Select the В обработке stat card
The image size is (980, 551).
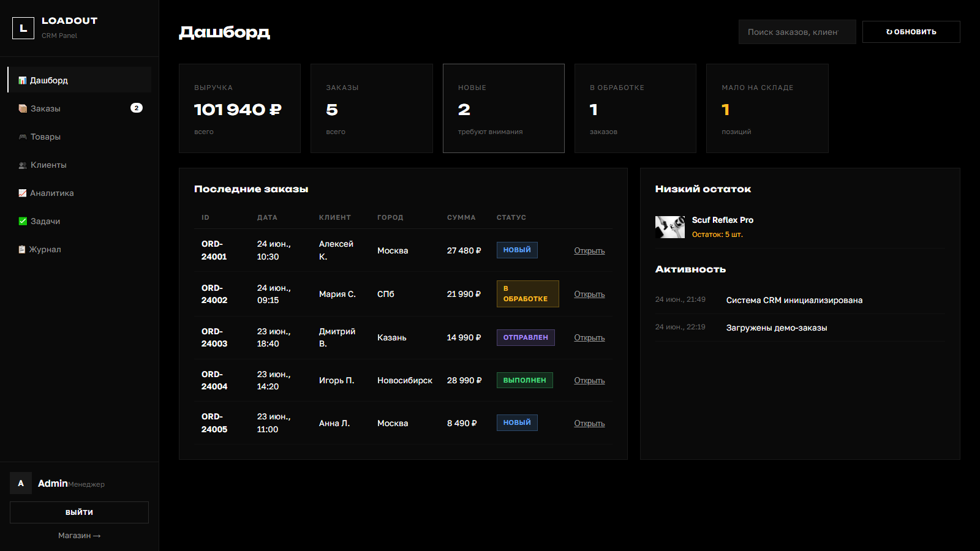(x=635, y=108)
